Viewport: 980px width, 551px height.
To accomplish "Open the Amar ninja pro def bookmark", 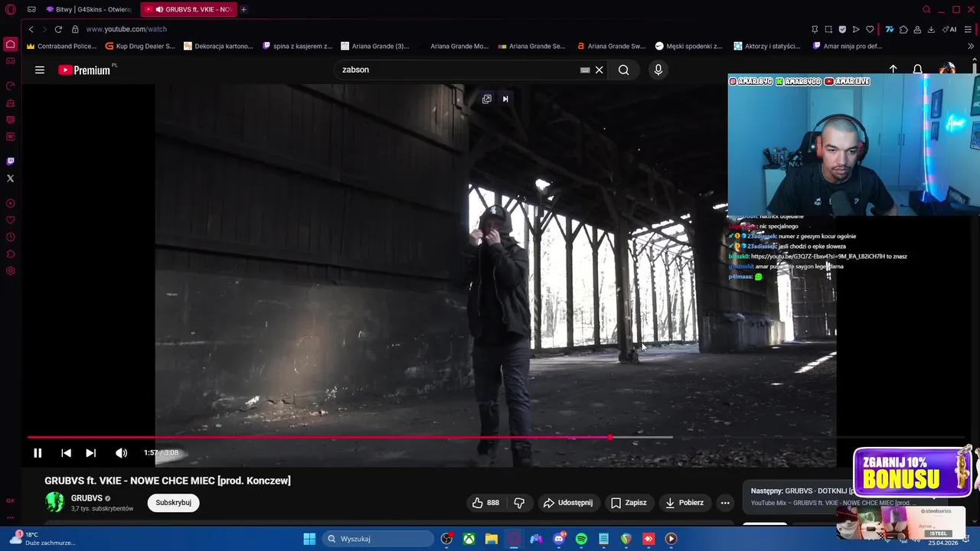I will [847, 46].
